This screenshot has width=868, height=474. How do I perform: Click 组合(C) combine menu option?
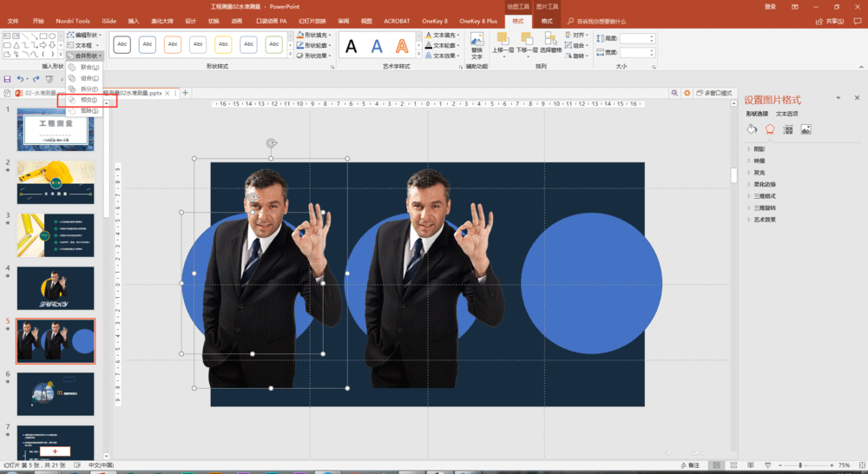pos(84,78)
